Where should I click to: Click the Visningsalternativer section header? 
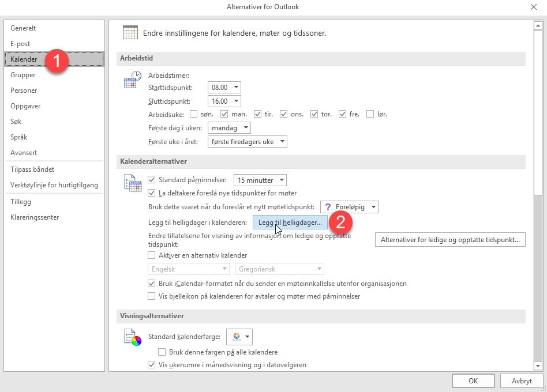pyautogui.click(x=321, y=316)
